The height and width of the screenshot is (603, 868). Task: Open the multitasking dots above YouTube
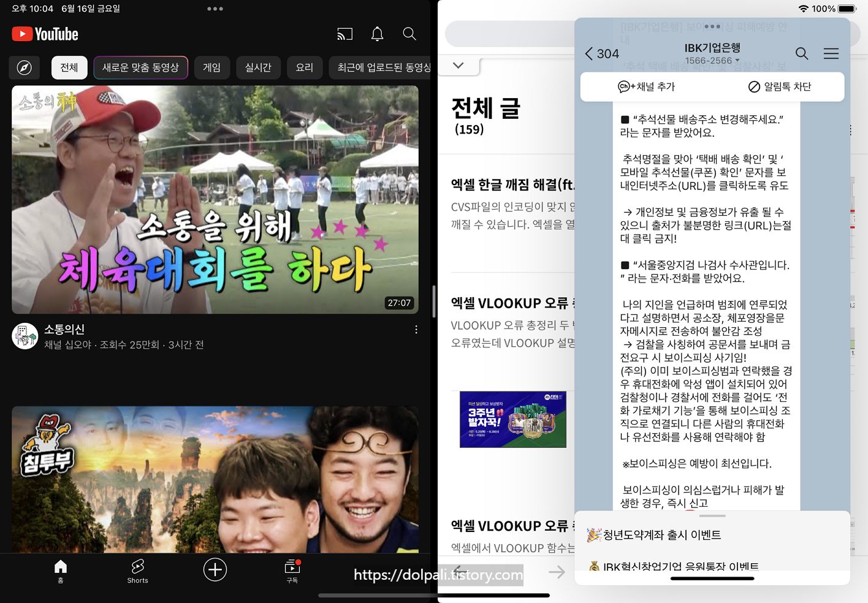point(215,9)
